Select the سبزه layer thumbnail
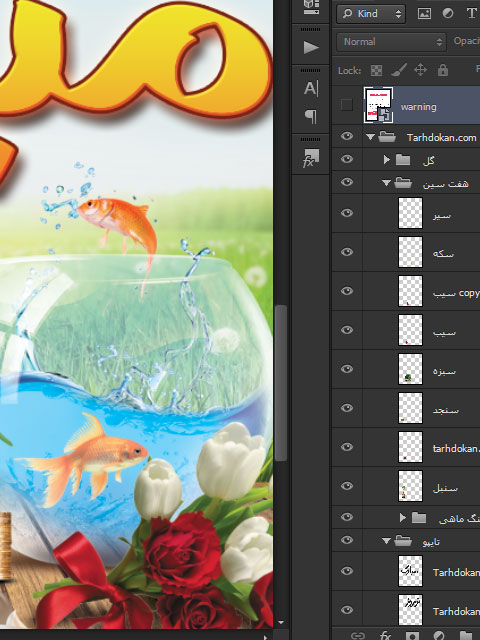Screen dimensions: 480x640 pyautogui.click(x=410, y=369)
